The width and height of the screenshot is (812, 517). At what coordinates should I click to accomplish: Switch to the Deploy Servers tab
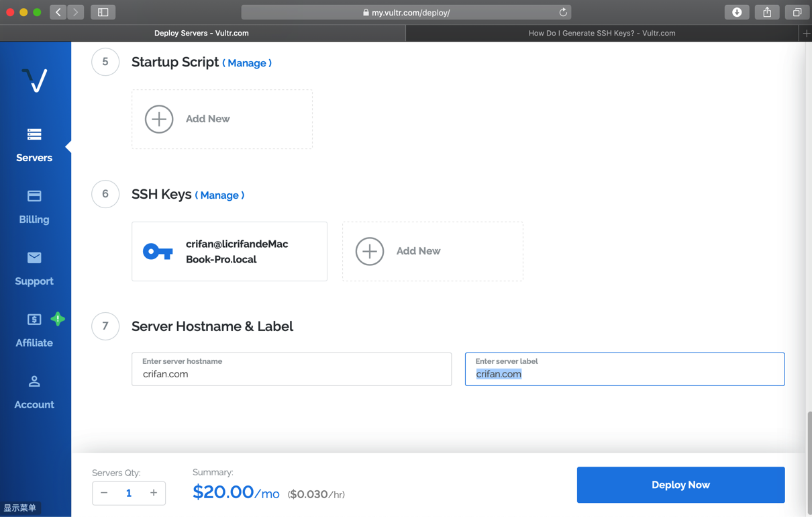(201, 33)
